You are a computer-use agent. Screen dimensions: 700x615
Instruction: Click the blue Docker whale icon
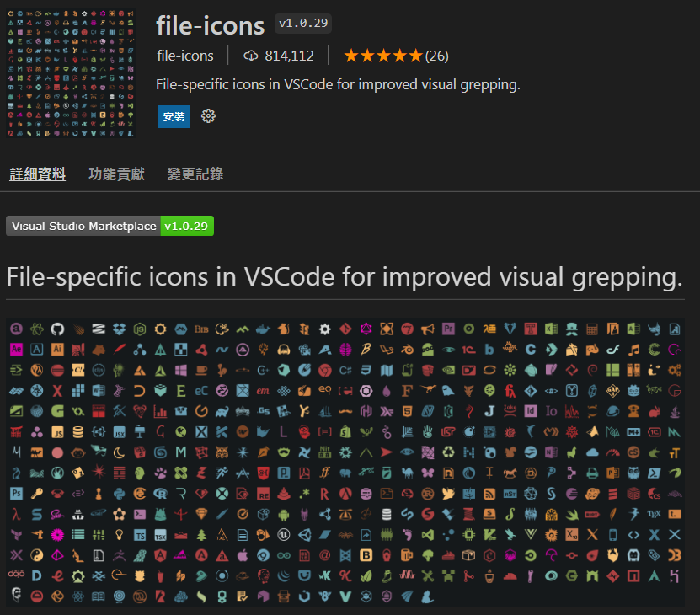point(263,329)
